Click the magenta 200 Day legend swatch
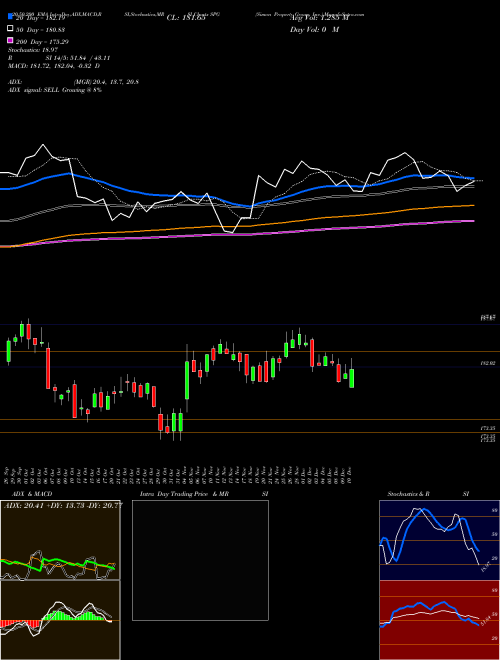Screen dimensions: 500x660 (x=10, y=40)
